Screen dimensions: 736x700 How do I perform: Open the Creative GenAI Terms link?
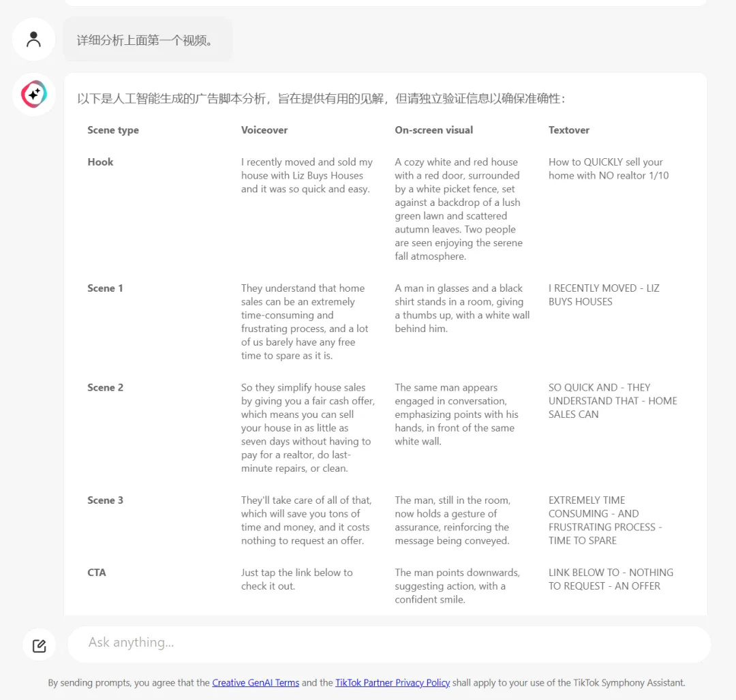(x=256, y=683)
